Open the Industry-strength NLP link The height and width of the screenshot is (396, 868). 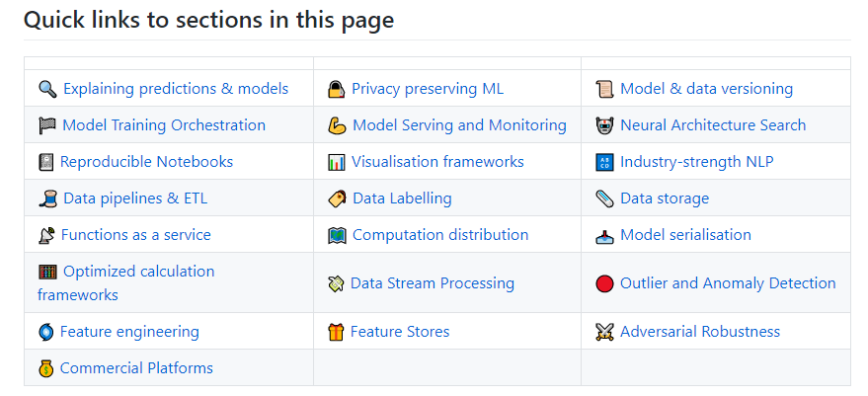point(697,162)
